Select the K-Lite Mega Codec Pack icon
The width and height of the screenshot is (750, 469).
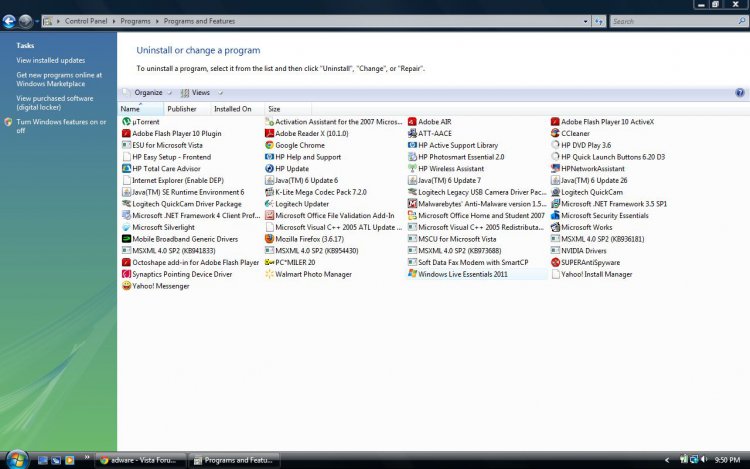click(269, 192)
